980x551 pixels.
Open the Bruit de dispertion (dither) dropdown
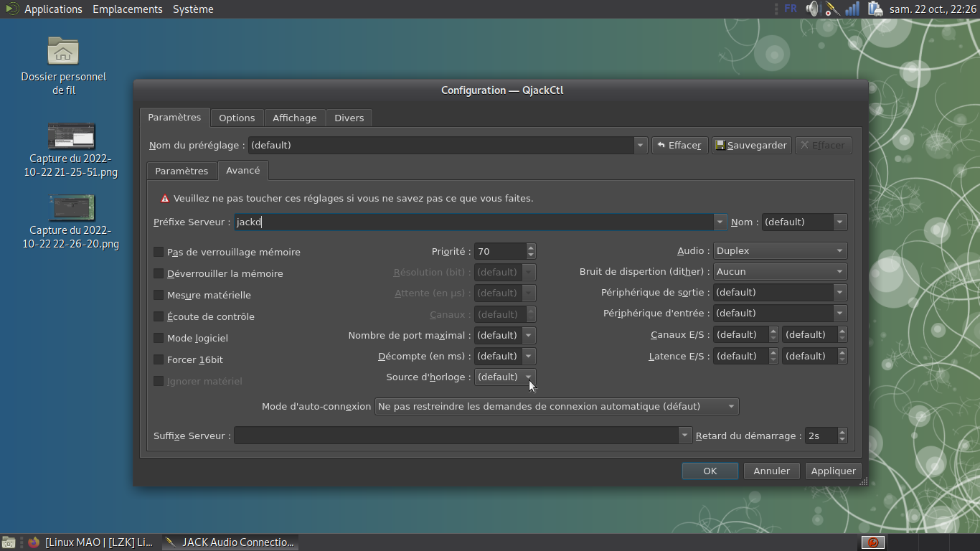point(780,272)
